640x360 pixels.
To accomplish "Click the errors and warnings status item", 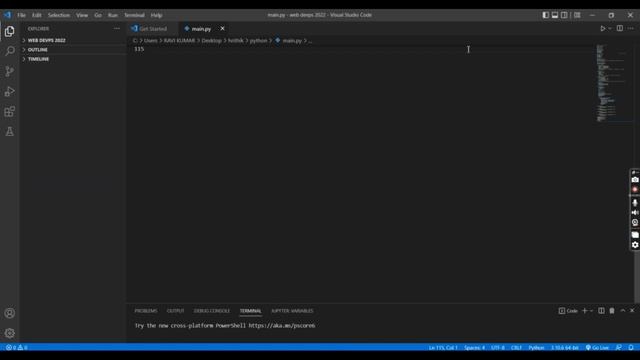I will pos(17,347).
